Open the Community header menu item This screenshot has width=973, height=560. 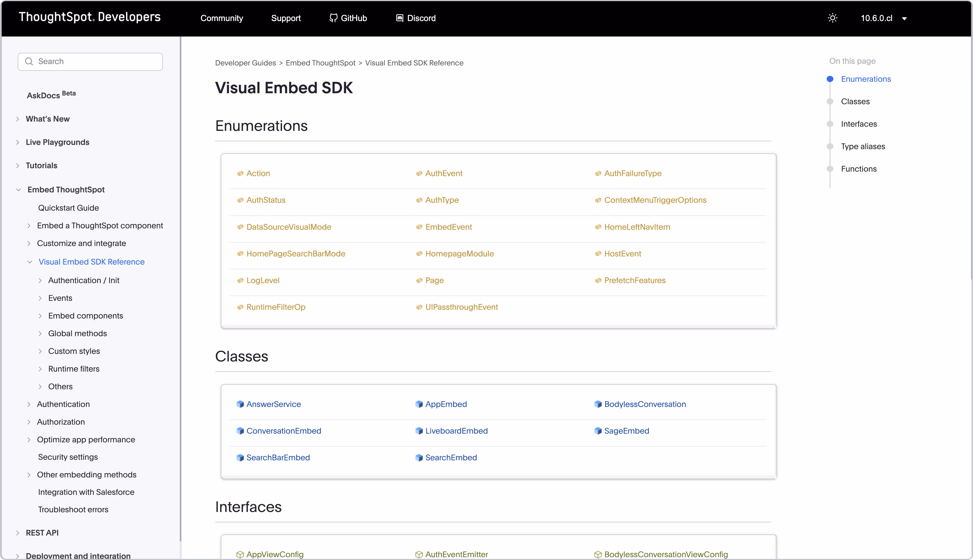(x=222, y=18)
